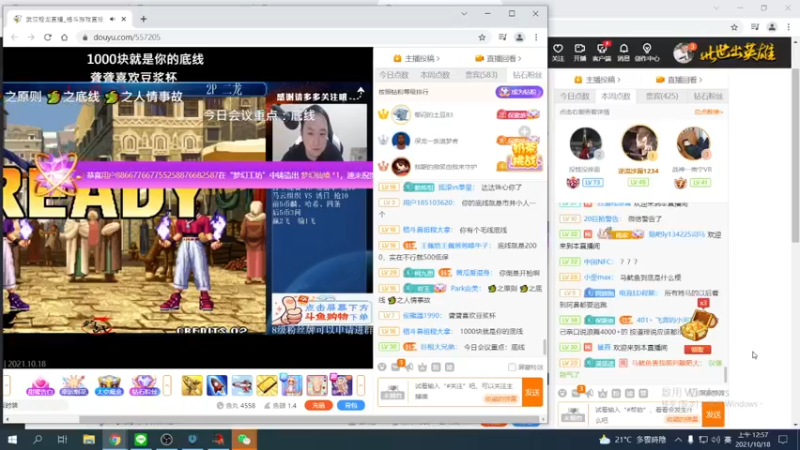Expand the gift list arrow after the gold girl gift
The image size is (800, 450).
point(361,385)
